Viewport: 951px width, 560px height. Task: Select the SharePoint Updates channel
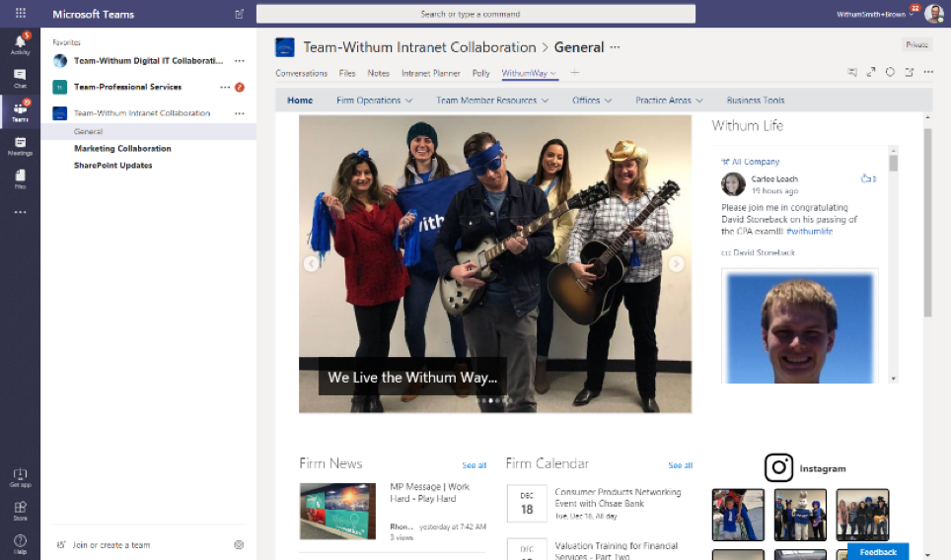pyautogui.click(x=112, y=166)
